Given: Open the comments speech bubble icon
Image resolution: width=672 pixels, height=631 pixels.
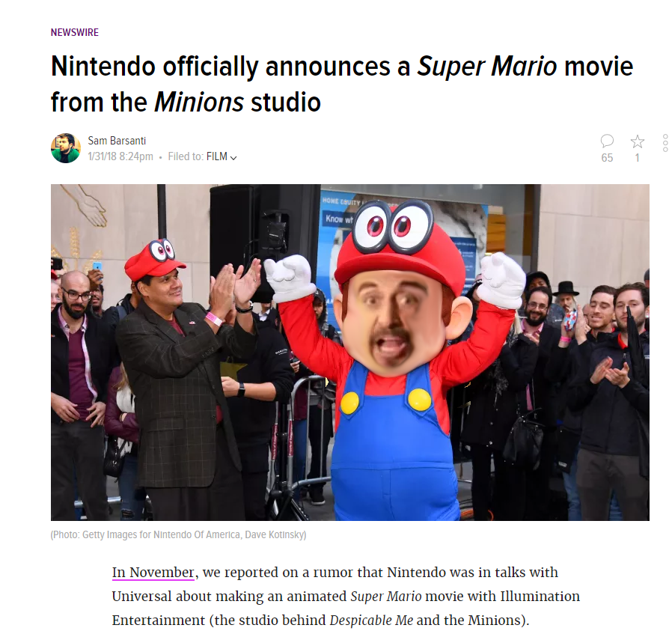Looking at the screenshot, I should (x=607, y=141).
